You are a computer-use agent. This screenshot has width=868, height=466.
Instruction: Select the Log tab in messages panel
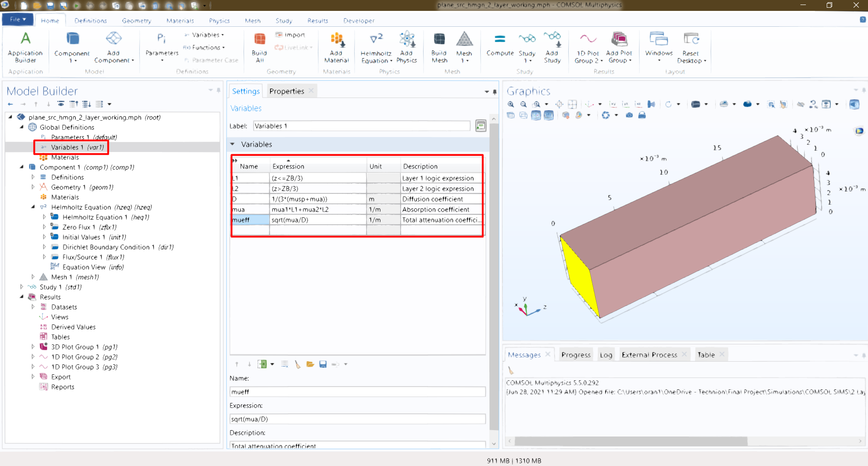606,355
